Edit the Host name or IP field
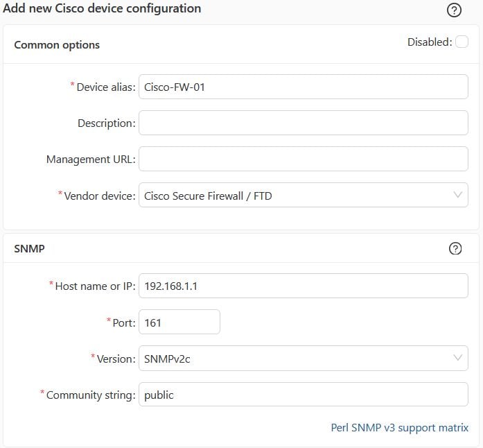 pyautogui.click(x=303, y=286)
